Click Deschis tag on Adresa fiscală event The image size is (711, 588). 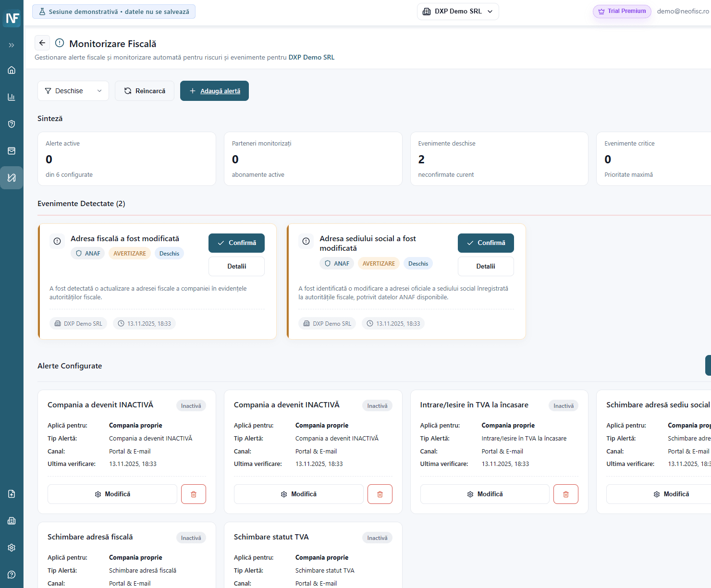pos(169,254)
